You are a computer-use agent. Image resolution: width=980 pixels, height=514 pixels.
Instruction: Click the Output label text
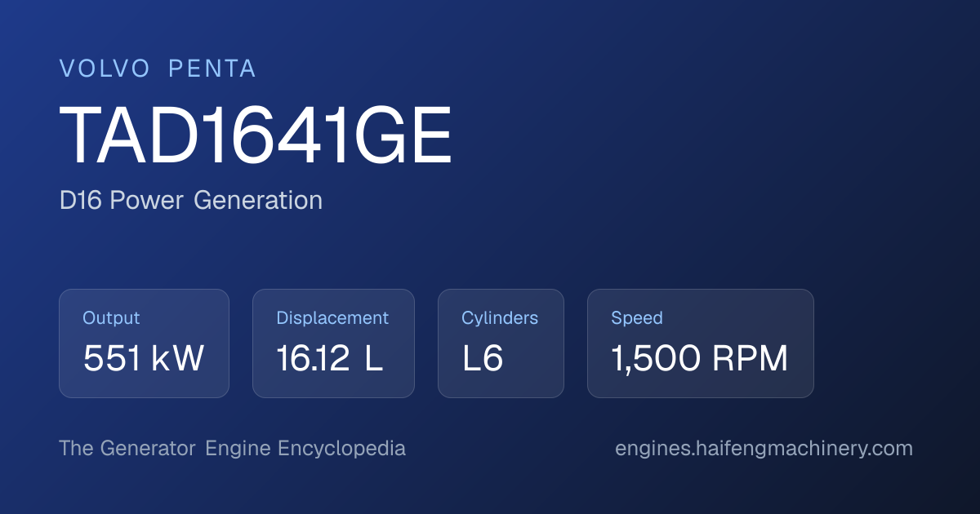click(x=111, y=318)
